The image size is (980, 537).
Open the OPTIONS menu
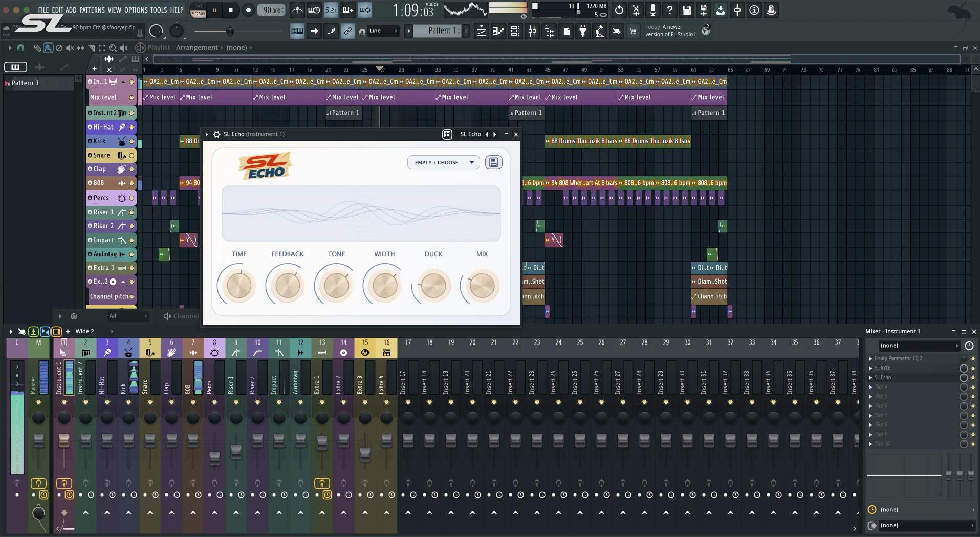(x=136, y=10)
